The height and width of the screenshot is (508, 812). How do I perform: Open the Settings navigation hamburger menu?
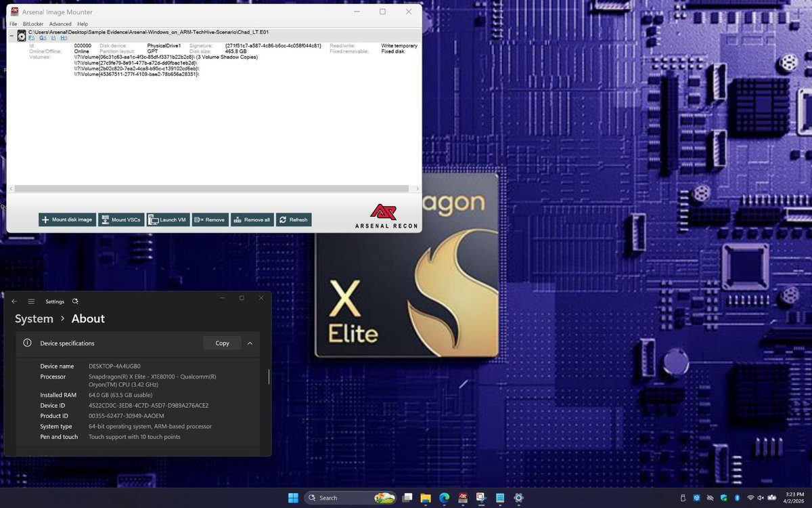pyautogui.click(x=31, y=301)
